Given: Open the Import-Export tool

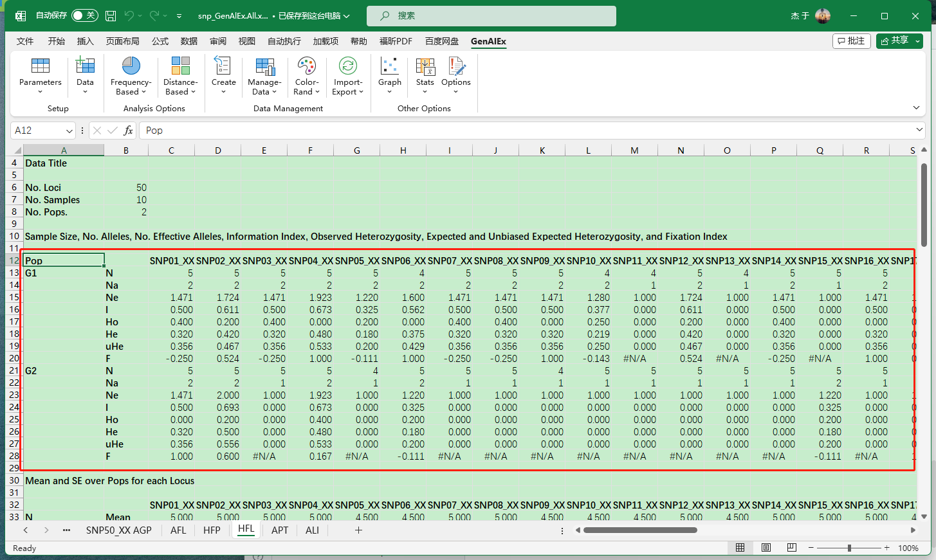Looking at the screenshot, I should 348,76.
